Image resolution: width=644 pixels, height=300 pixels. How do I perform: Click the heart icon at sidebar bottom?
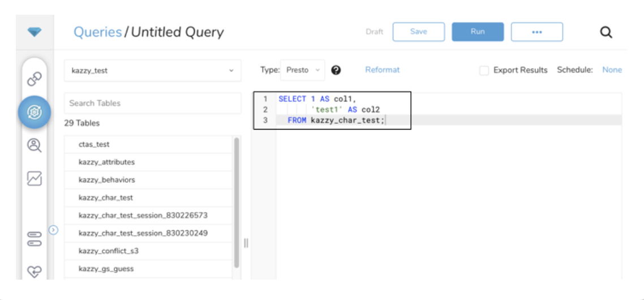[x=35, y=271]
